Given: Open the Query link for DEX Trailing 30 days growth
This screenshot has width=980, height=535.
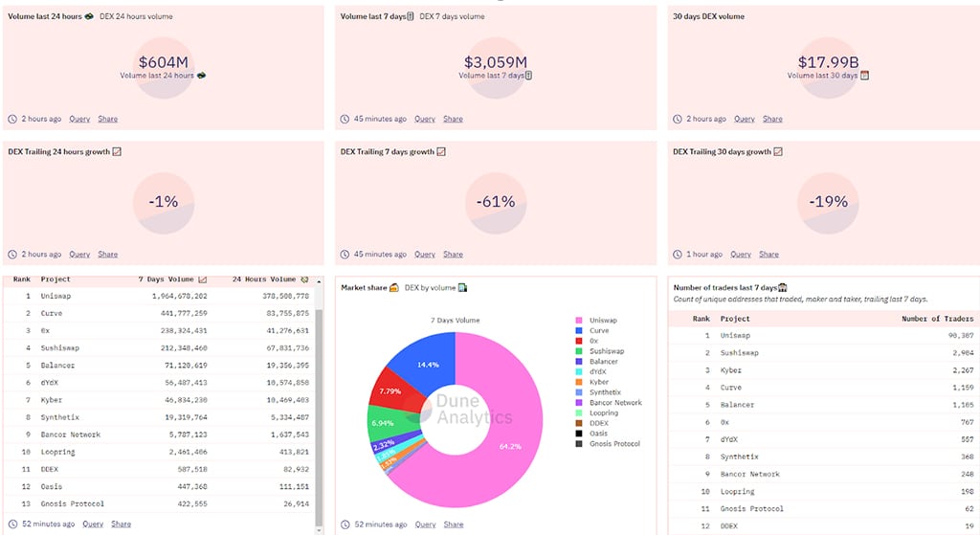Looking at the screenshot, I should pyautogui.click(x=741, y=255).
